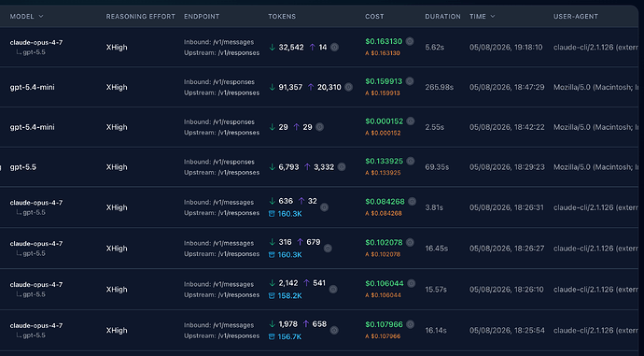The width and height of the screenshot is (644, 356).
Task: Click the duration 16.45s
Action: coord(437,249)
